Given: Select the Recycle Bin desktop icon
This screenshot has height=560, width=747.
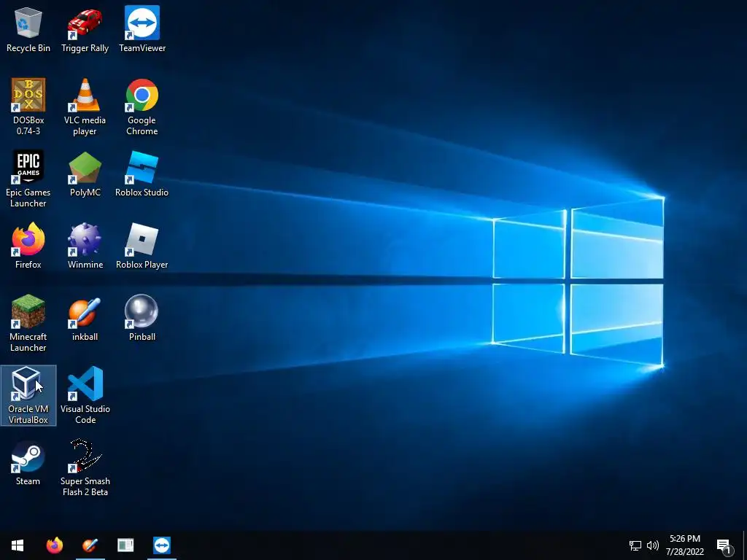Looking at the screenshot, I should pyautogui.click(x=28, y=30).
